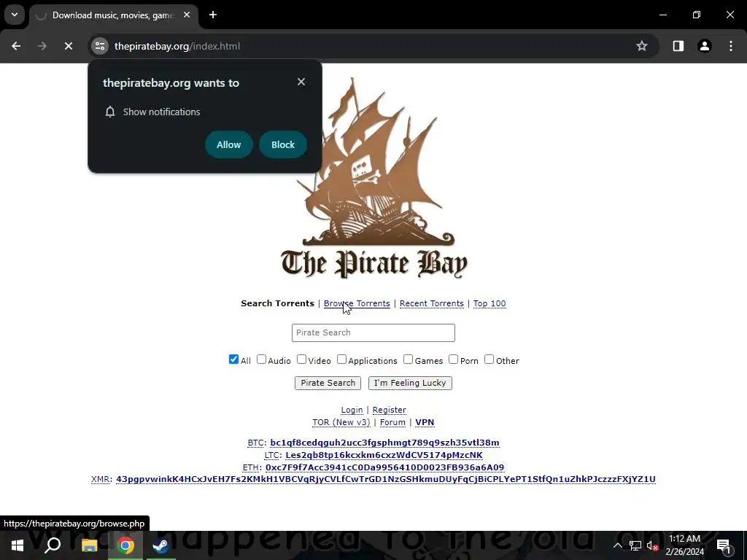747x560 pixels.
Task: Click the muted volume tray icon
Action: pos(653,545)
